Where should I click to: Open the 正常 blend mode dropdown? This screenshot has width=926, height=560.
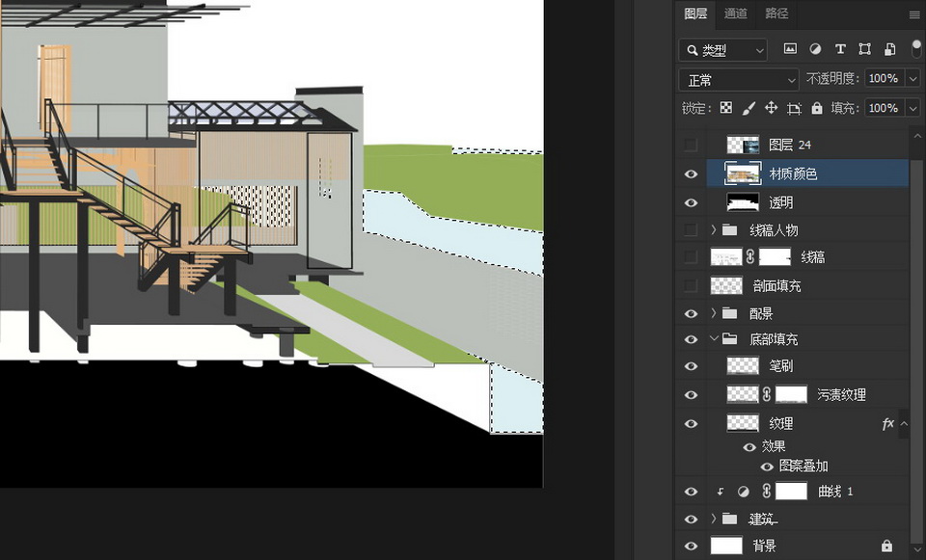coord(738,79)
